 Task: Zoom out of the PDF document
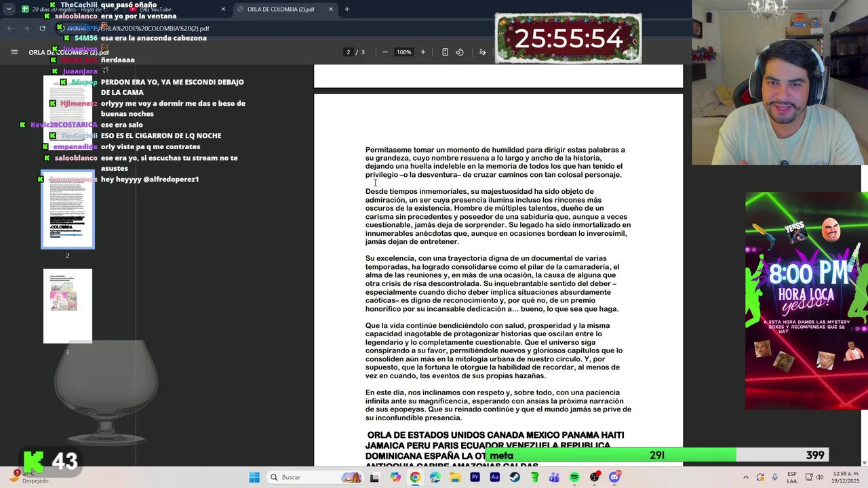385,52
